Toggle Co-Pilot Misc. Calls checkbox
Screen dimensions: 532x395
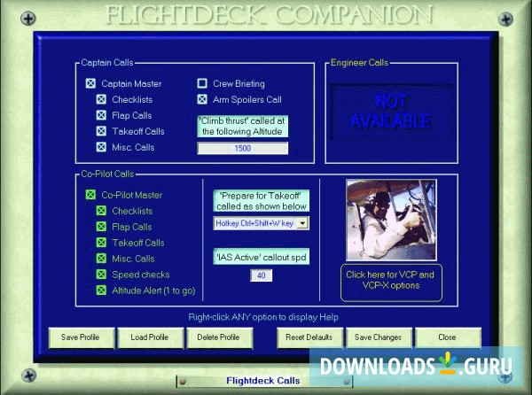point(101,259)
